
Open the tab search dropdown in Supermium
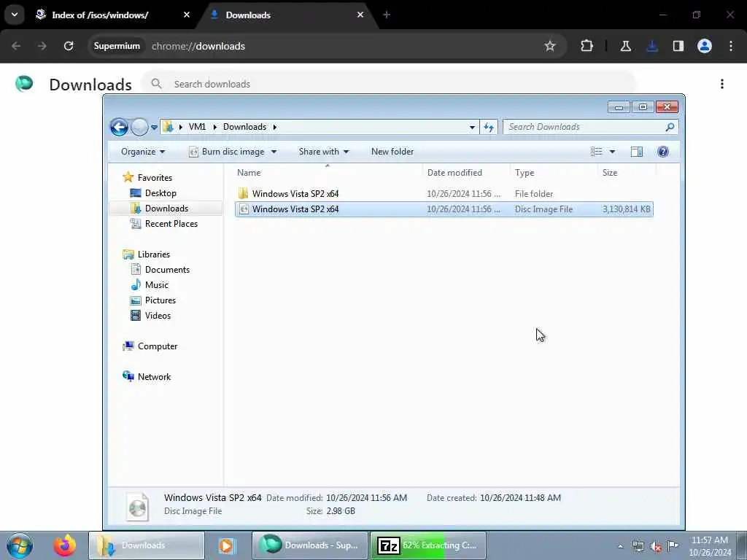(15, 15)
